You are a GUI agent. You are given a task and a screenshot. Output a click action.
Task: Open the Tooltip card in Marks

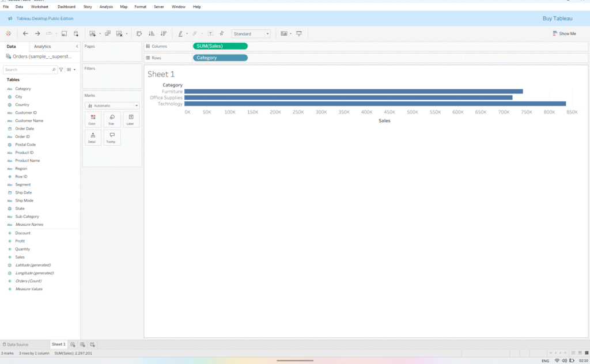coord(112,137)
